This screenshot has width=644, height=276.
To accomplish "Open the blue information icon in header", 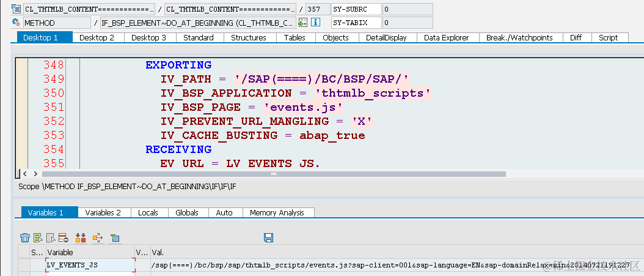I will [315, 22].
